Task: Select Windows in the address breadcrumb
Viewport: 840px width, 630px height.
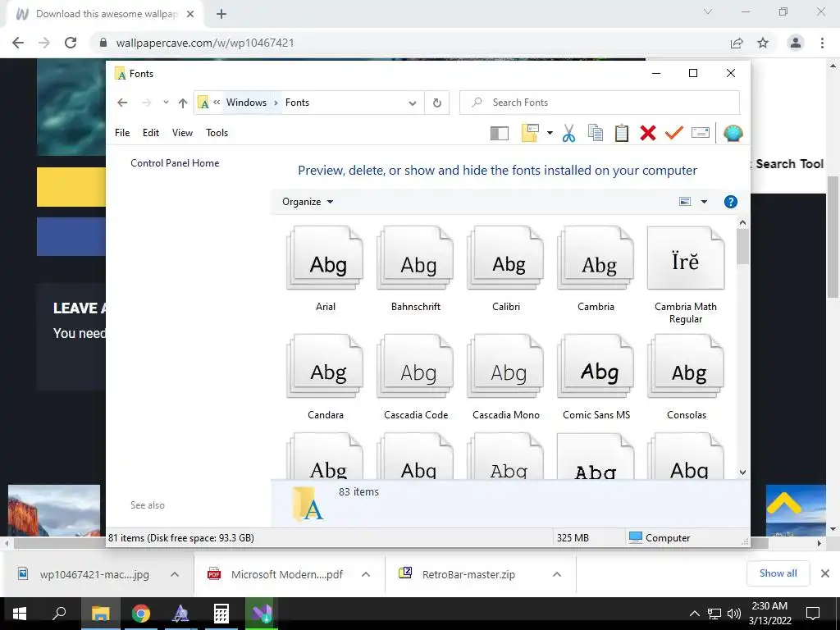Action: click(x=246, y=103)
